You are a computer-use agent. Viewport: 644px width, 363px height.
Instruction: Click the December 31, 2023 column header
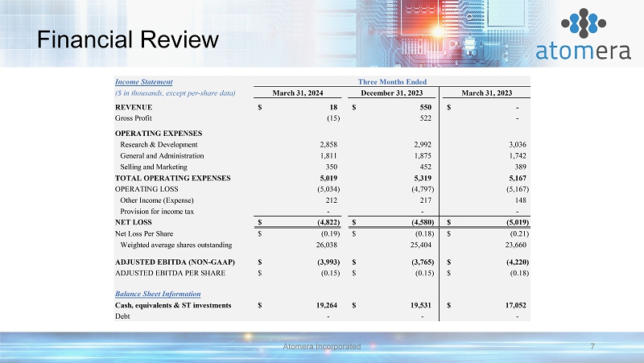(394, 93)
